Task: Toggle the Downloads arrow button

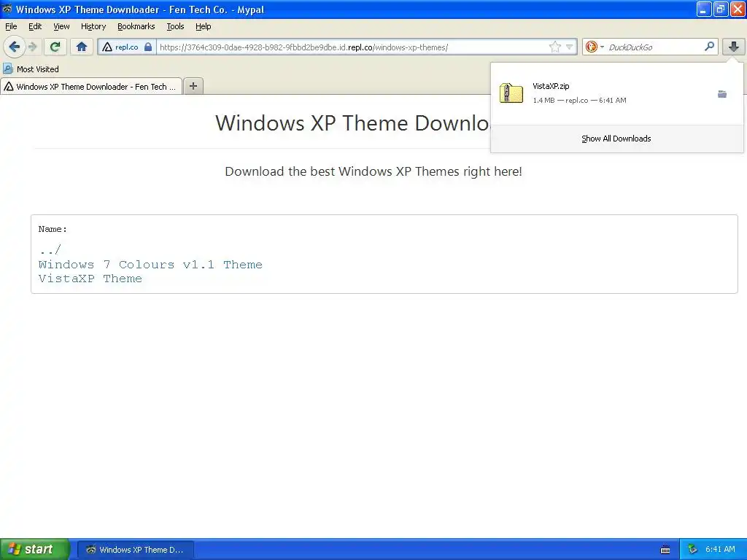Action: [x=734, y=47]
